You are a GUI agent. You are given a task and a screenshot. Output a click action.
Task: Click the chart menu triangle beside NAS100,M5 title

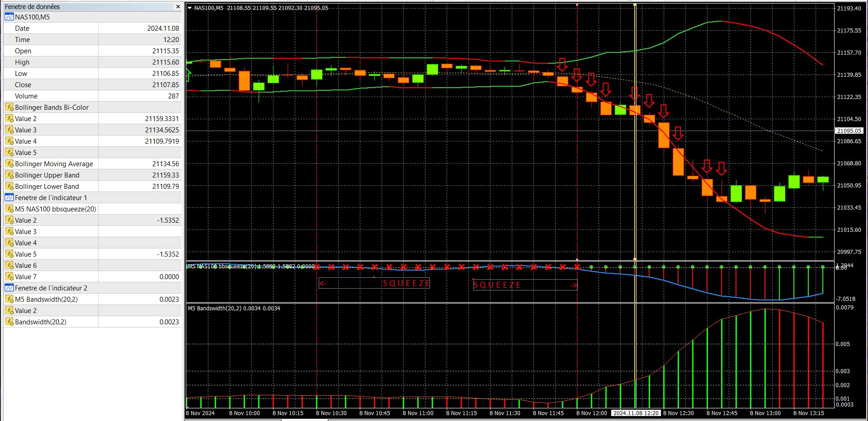pos(190,8)
